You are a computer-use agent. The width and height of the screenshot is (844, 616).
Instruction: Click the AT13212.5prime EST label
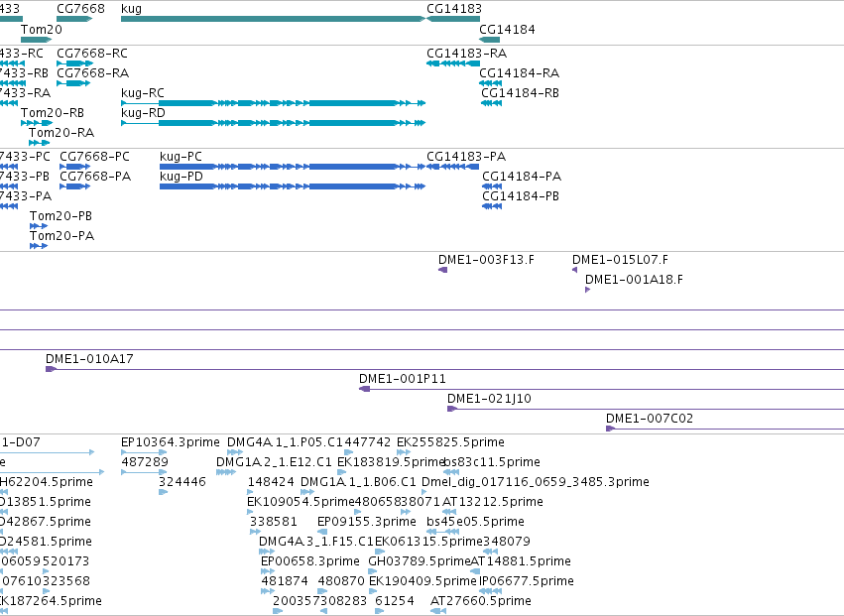point(493,501)
